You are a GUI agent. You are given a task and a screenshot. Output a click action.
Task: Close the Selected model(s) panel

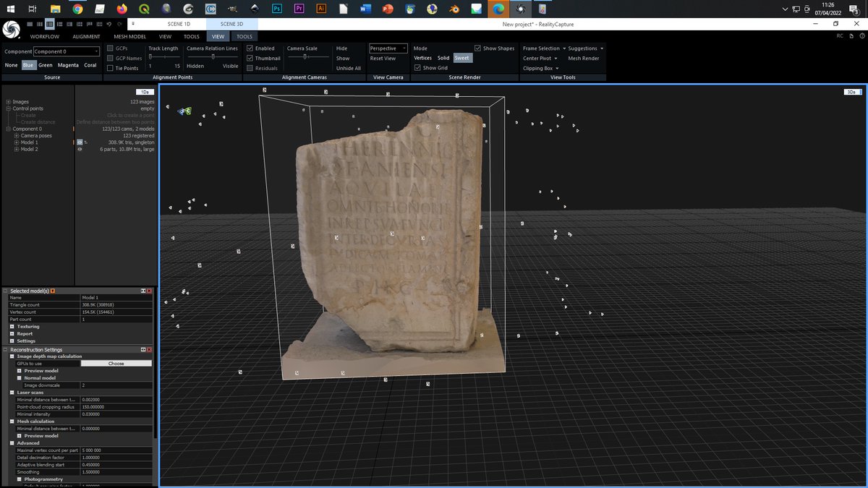coord(149,291)
